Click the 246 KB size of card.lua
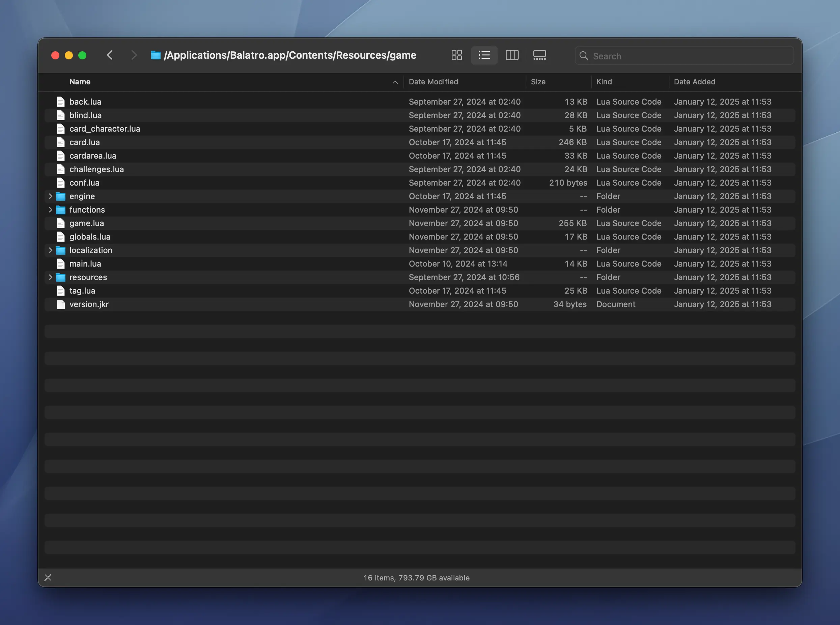This screenshot has height=625, width=840. pyautogui.click(x=572, y=142)
